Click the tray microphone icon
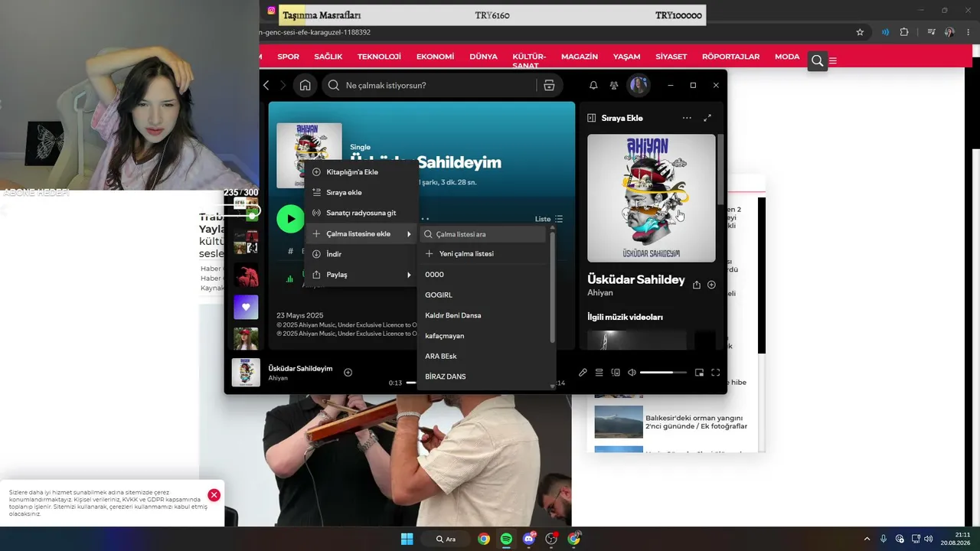 click(884, 539)
